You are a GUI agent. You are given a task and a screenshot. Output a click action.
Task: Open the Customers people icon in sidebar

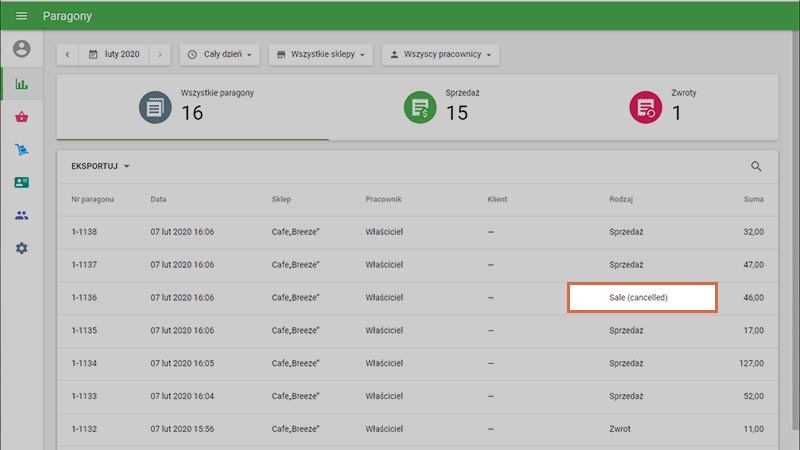click(x=21, y=215)
